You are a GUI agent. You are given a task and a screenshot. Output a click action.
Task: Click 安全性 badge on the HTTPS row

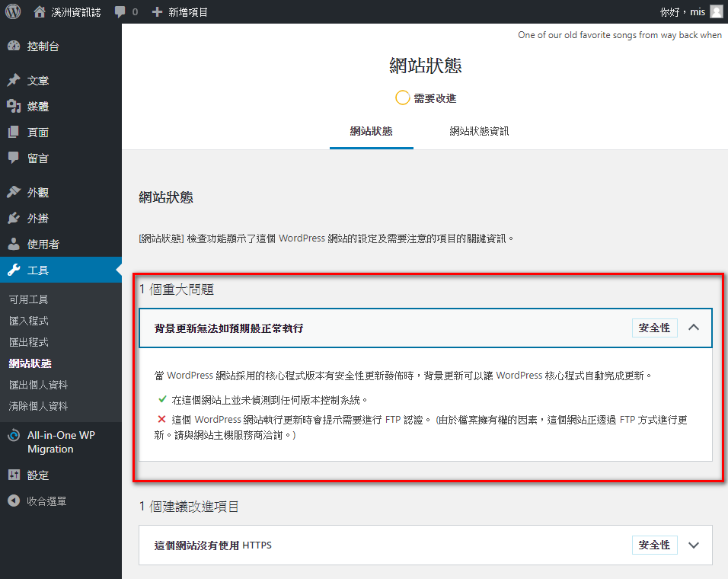point(654,545)
